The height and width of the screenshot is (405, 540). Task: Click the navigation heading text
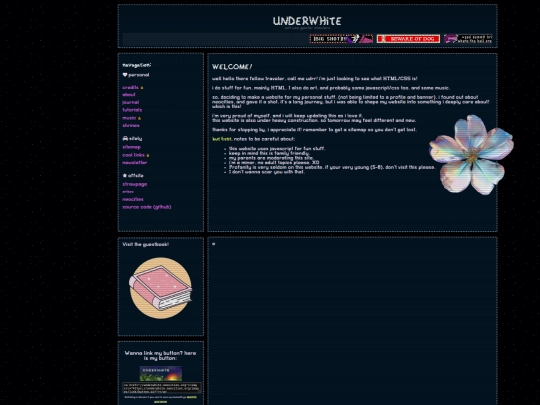(x=137, y=65)
